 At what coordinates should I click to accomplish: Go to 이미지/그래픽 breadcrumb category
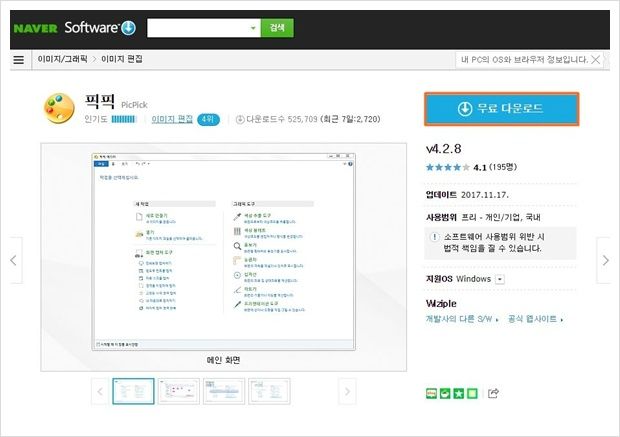[x=62, y=59]
